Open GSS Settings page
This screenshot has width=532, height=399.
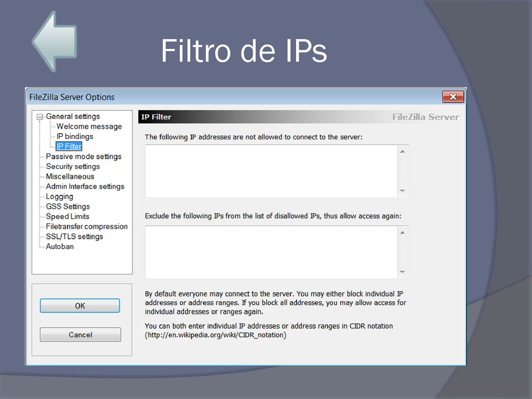(68, 207)
